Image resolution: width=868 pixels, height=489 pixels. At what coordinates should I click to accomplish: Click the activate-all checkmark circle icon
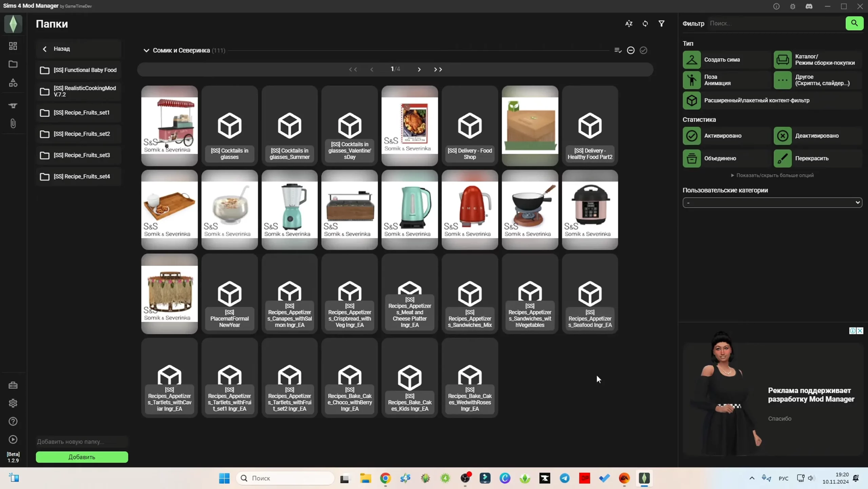point(643,50)
